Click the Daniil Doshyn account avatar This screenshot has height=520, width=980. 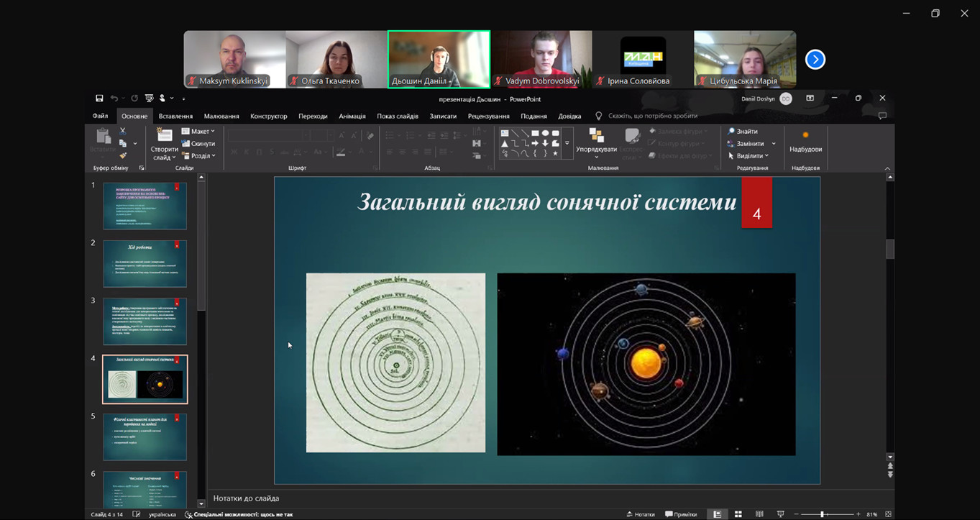tap(786, 99)
